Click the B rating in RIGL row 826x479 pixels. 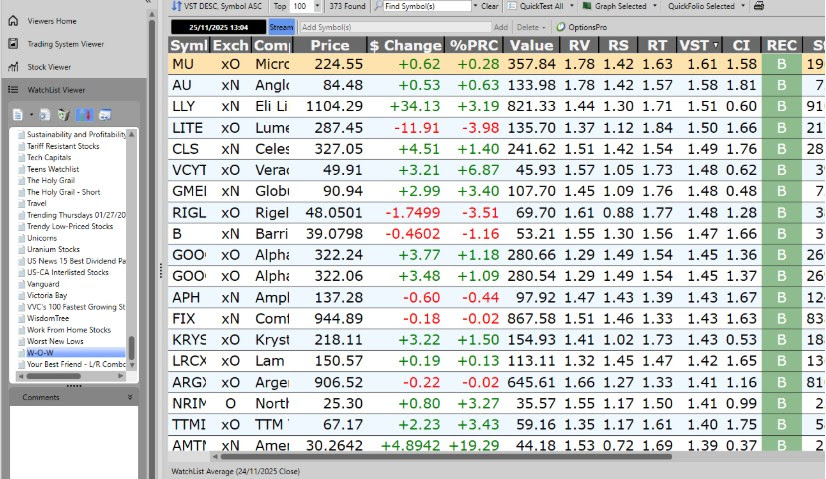782,213
